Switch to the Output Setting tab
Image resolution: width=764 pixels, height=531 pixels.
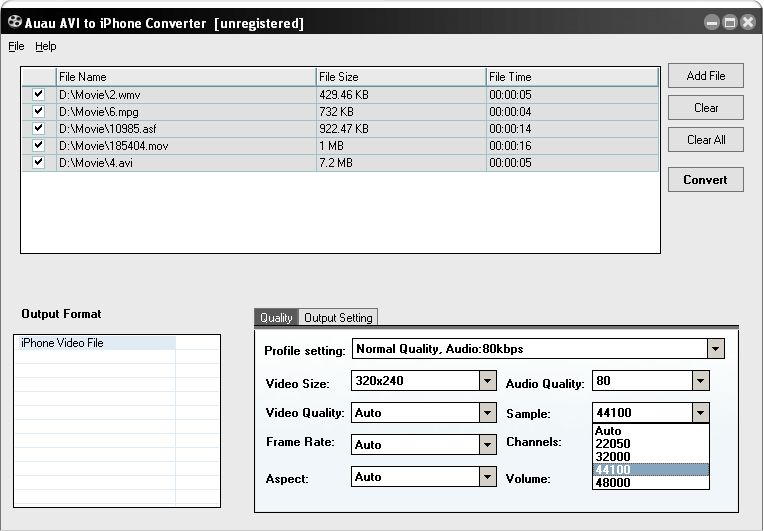[x=338, y=318]
